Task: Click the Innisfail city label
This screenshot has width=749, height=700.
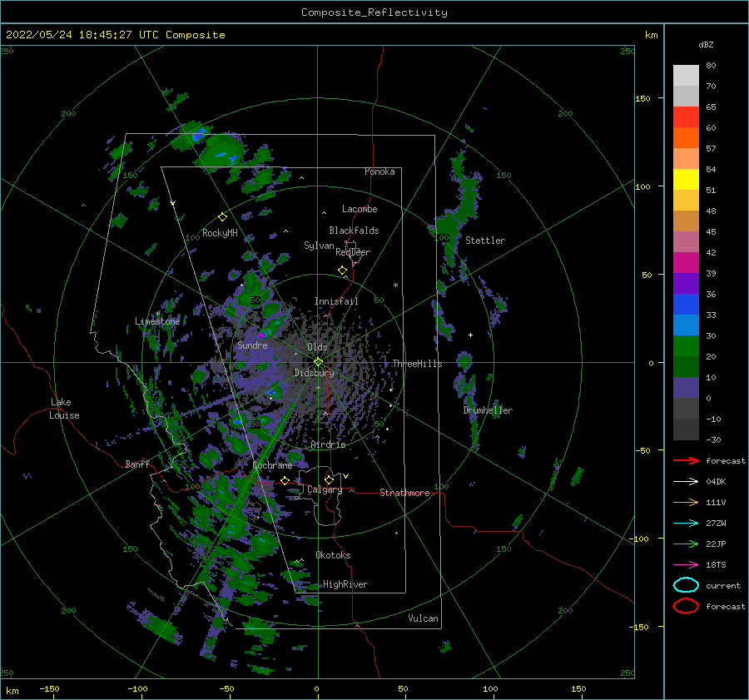Action: tap(336, 301)
